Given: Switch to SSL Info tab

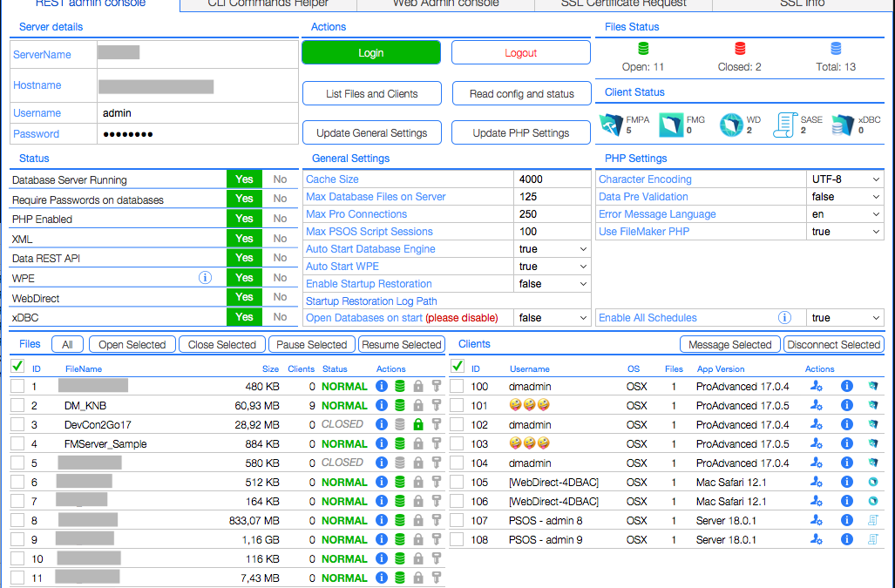Looking at the screenshot, I should [x=802, y=4].
